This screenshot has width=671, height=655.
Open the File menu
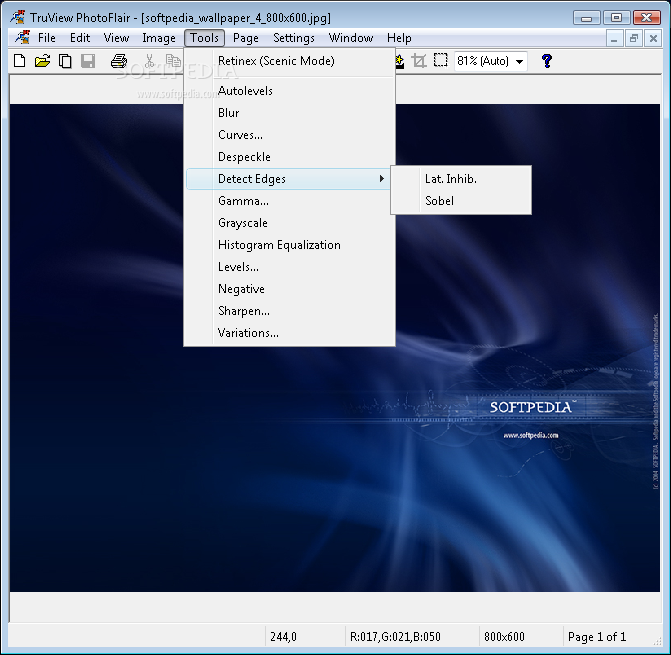tap(47, 38)
